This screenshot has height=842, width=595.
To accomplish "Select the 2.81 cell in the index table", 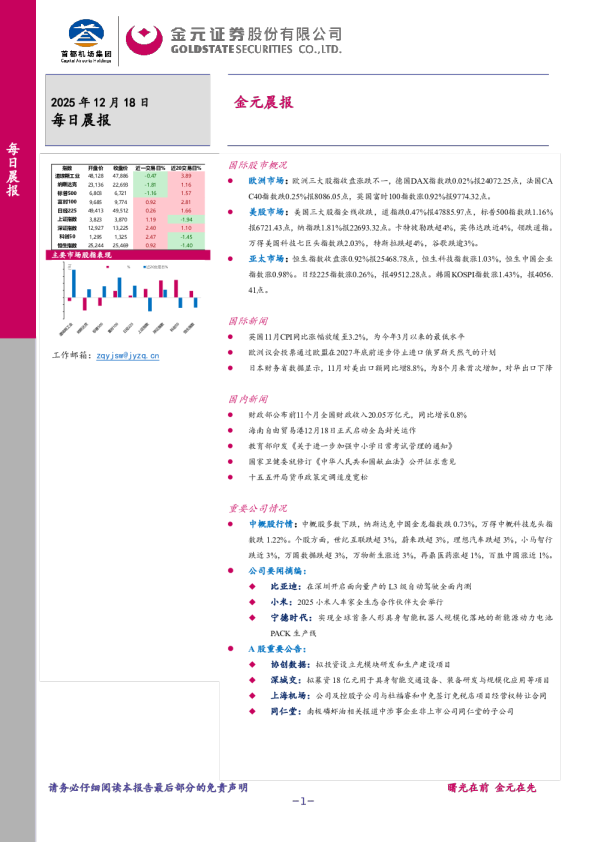I will click(x=186, y=202).
